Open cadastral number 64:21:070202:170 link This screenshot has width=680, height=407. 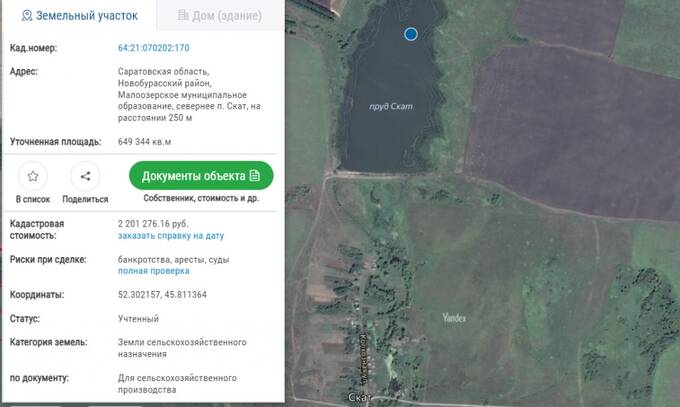[x=153, y=48]
